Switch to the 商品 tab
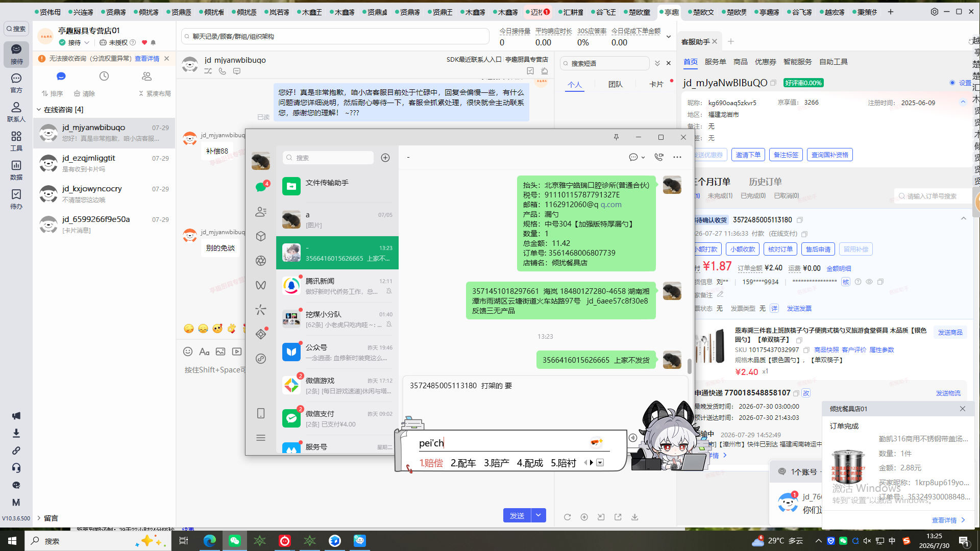The image size is (980, 551). tap(740, 62)
